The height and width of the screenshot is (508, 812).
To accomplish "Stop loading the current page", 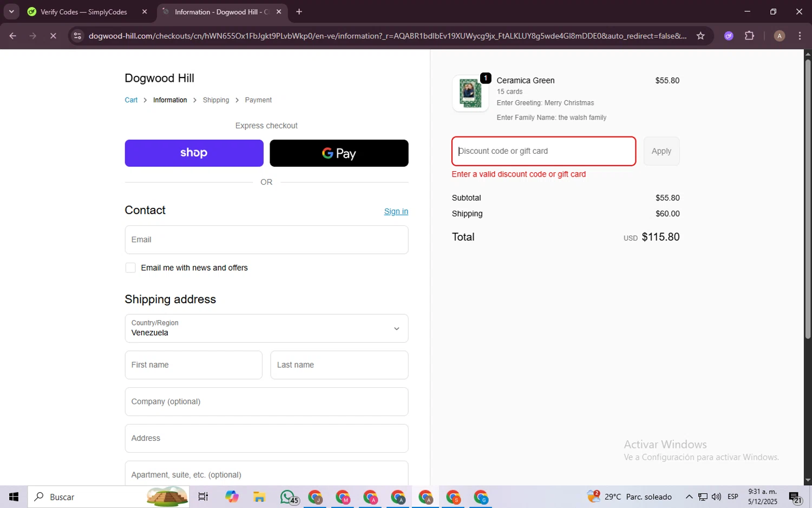I will click(x=53, y=36).
